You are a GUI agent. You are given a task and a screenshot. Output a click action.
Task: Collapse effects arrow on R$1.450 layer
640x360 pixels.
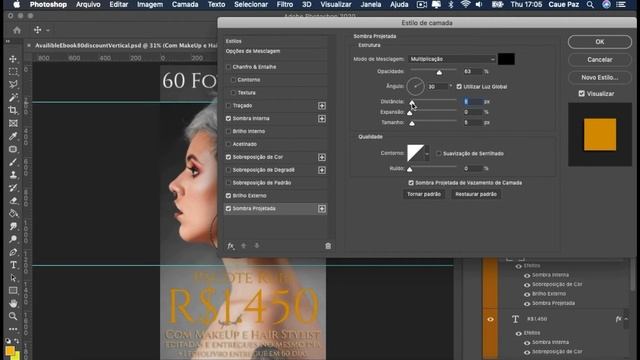[627, 319]
